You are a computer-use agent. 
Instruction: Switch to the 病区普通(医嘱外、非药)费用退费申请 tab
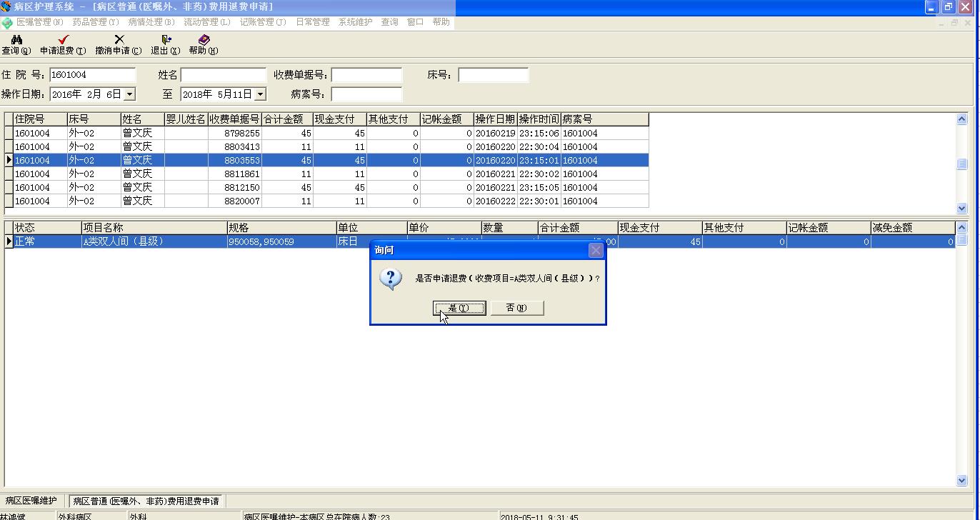[x=146, y=501]
